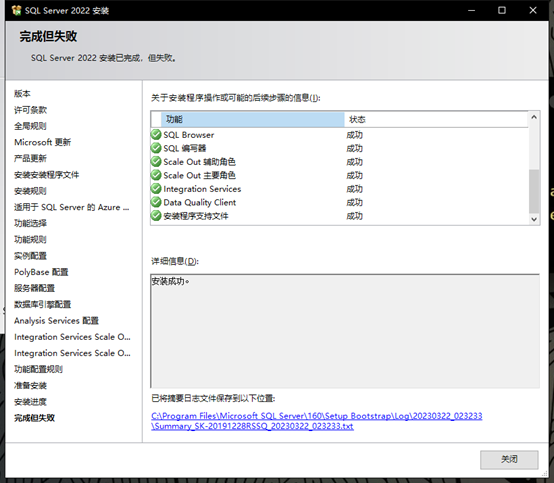Click the 准备安装 step
Image resolution: width=554 pixels, height=483 pixels.
[x=30, y=385]
